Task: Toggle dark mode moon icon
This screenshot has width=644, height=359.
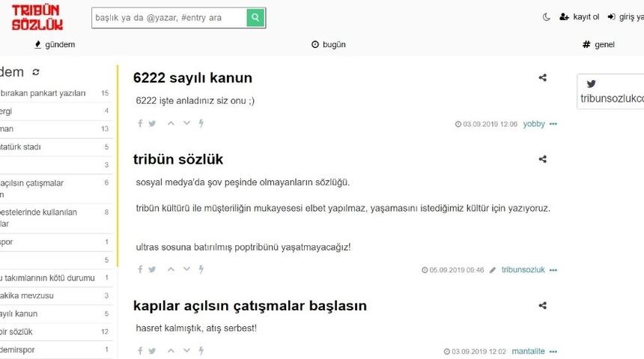Action: point(546,17)
